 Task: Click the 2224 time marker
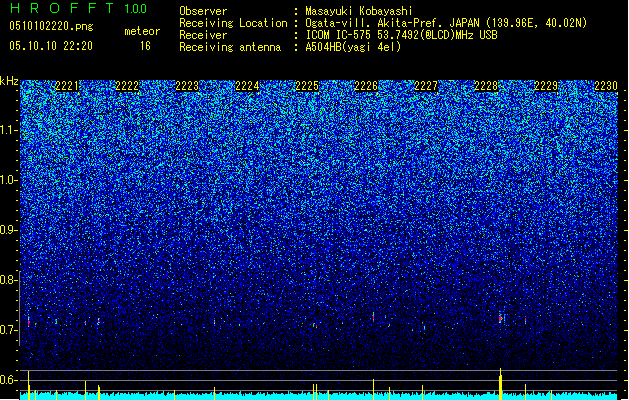coord(247,86)
